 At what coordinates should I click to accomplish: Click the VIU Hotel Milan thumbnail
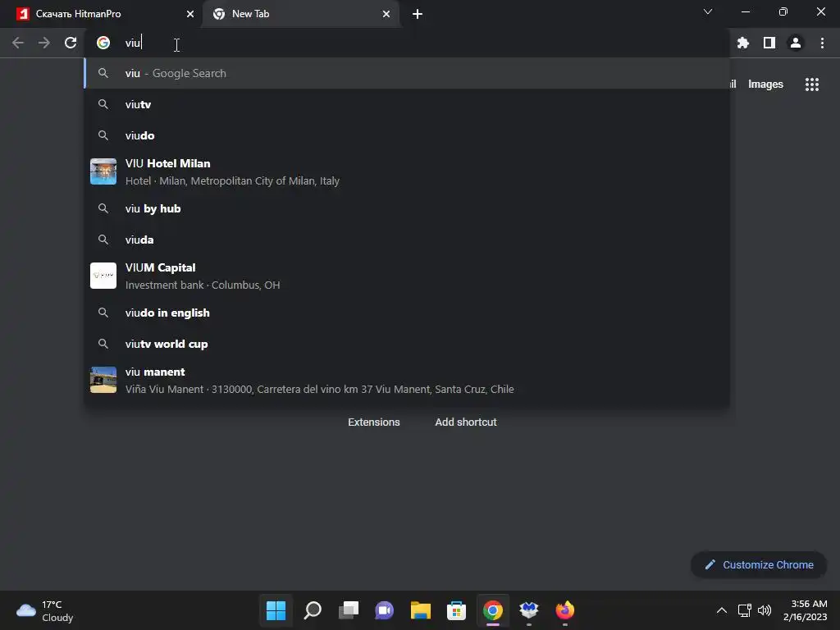(x=103, y=171)
